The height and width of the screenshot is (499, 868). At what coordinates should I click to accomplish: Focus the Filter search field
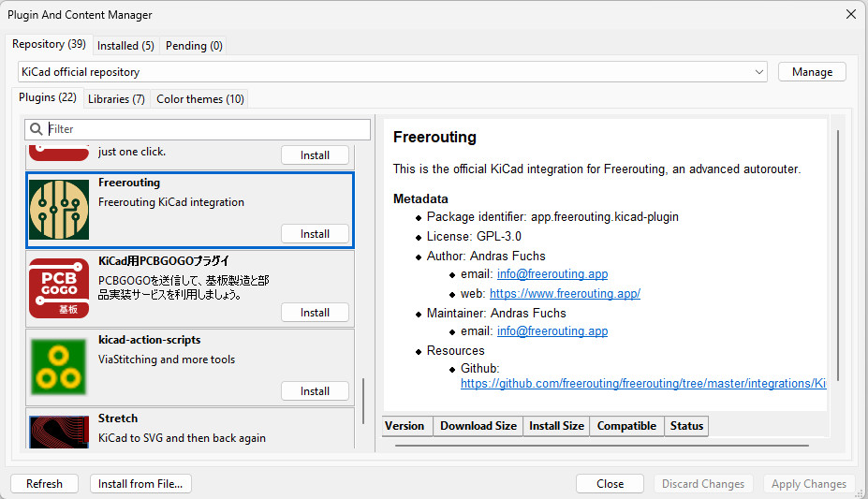tap(197, 129)
